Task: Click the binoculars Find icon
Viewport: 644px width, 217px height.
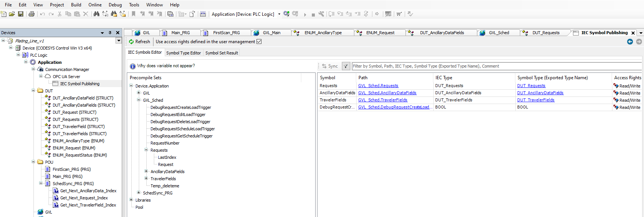Action: [x=96, y=14]
